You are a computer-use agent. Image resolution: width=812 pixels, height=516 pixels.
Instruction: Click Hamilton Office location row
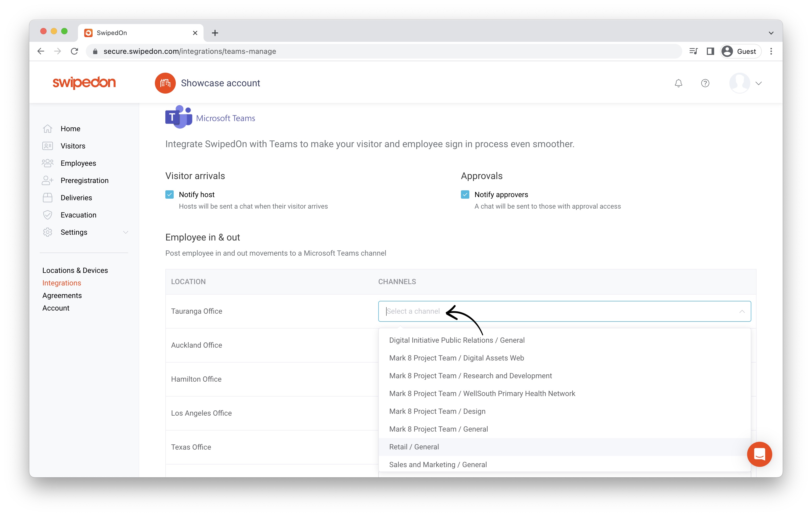pyautogui.click(x=196, y=379)
